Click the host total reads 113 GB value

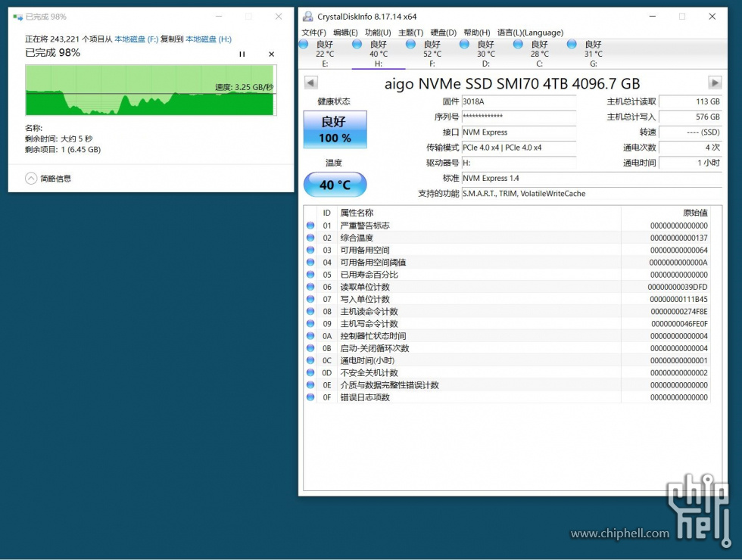691,101
